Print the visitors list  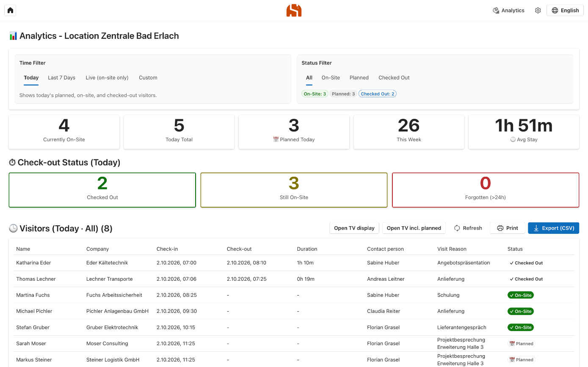508,228
